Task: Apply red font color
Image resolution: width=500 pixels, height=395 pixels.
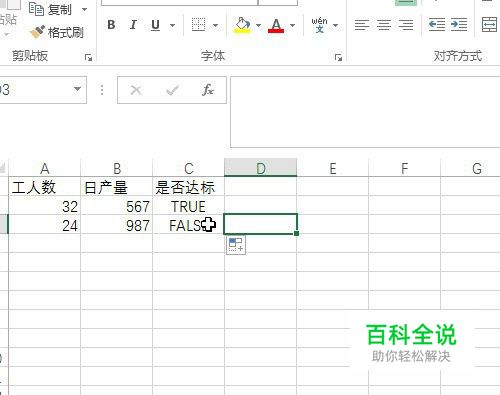Action: point(276,25)
